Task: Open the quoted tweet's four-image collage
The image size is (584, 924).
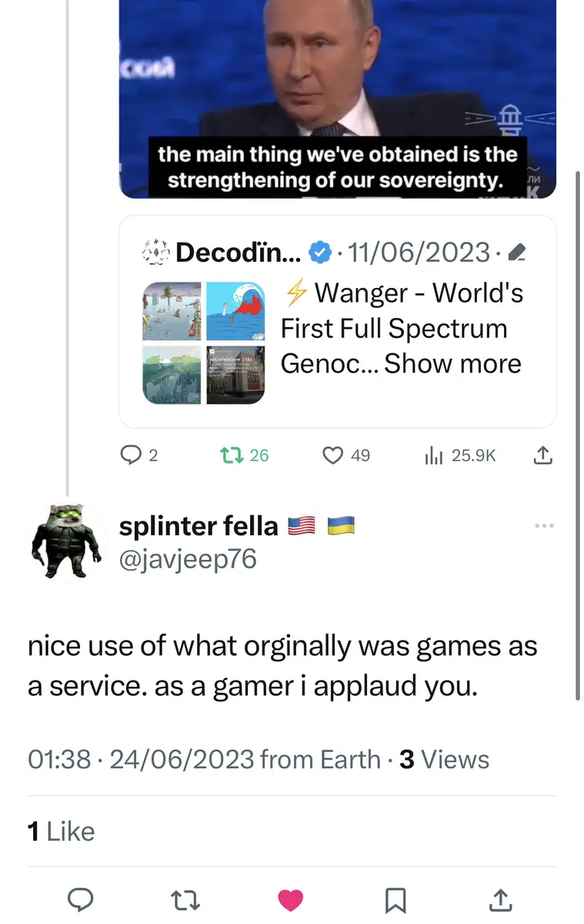Action: 204,343
